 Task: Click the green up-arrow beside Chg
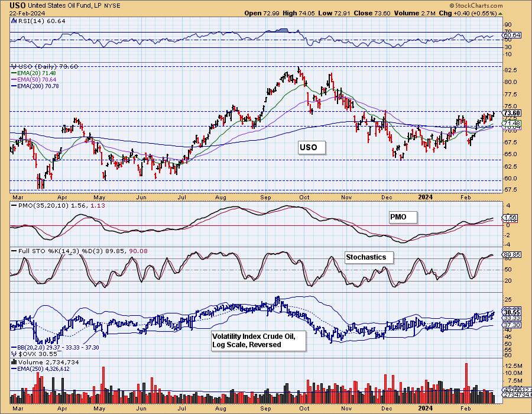[501, 14]
